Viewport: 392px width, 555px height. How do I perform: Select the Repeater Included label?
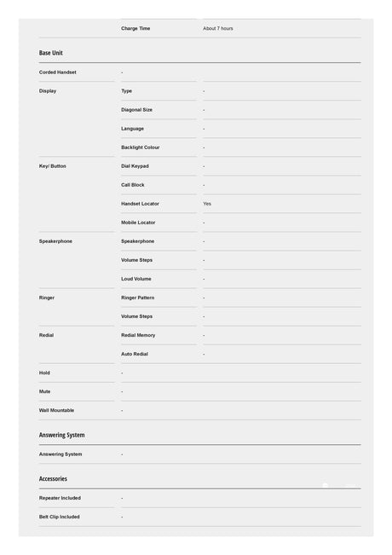(x=60, y=498)
